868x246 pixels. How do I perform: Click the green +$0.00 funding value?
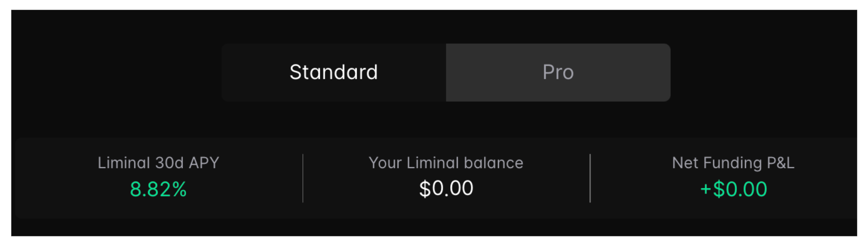(733, 189)
